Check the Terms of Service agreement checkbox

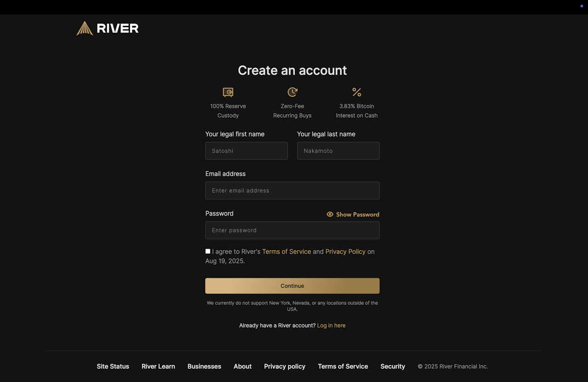click(208, 251)
